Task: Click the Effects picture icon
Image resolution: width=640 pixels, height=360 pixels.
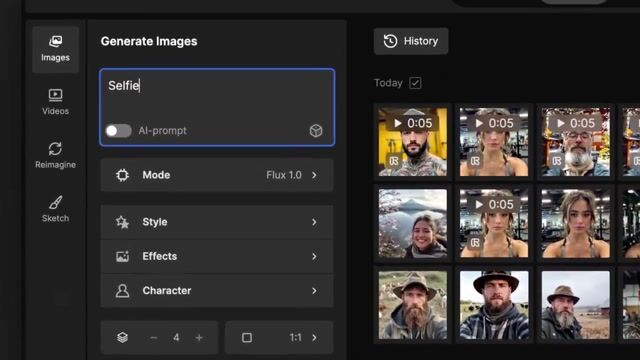Action: 122,256
